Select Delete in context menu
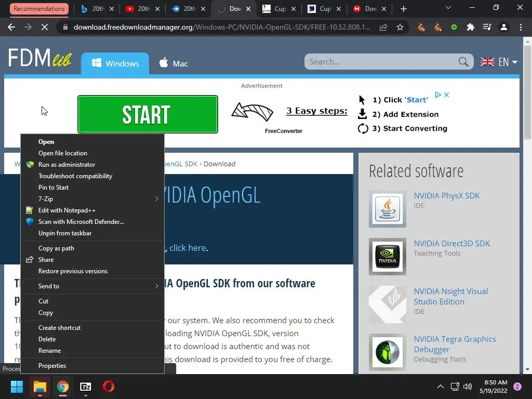The height and width of the screenshot is (399, 532). point(92,339)
